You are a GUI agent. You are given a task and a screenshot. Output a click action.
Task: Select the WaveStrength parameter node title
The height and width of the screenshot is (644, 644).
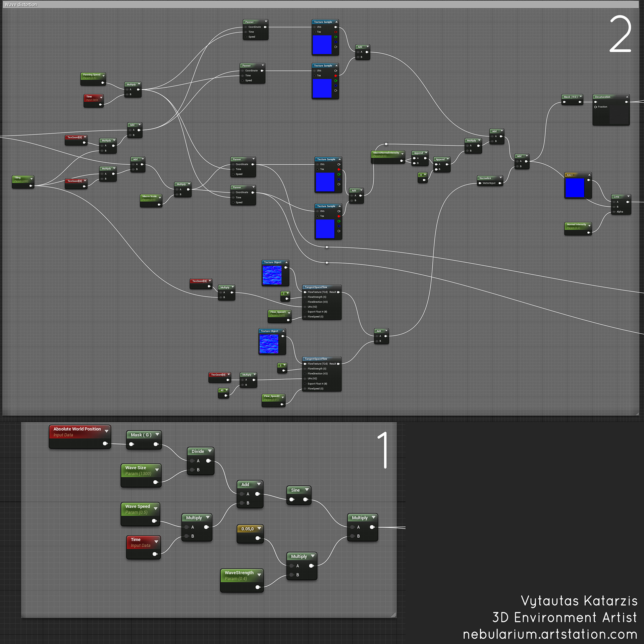[239, 573]
